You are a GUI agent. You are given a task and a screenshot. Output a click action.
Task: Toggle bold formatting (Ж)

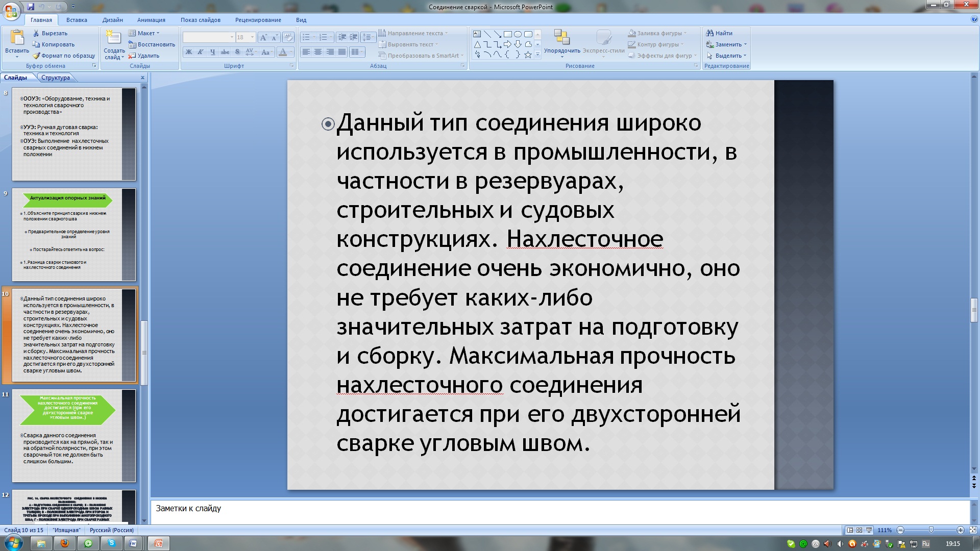coord(189,52)
